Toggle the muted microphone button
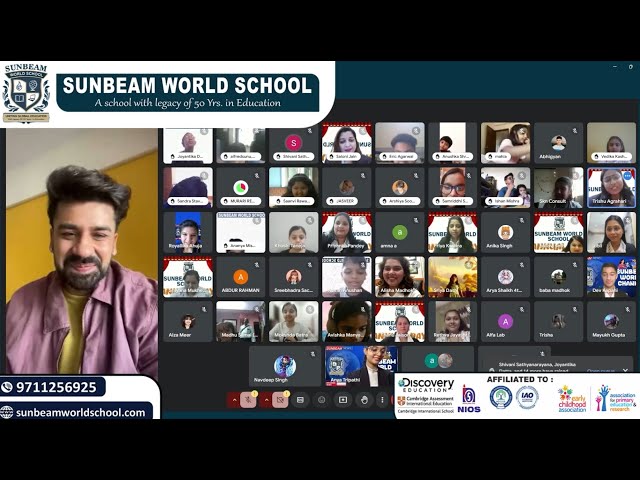 pyautogui.click(x=248, y=400)
